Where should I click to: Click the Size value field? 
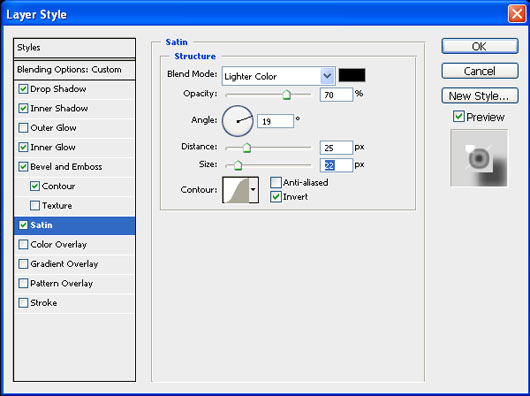tap(336, 165)
